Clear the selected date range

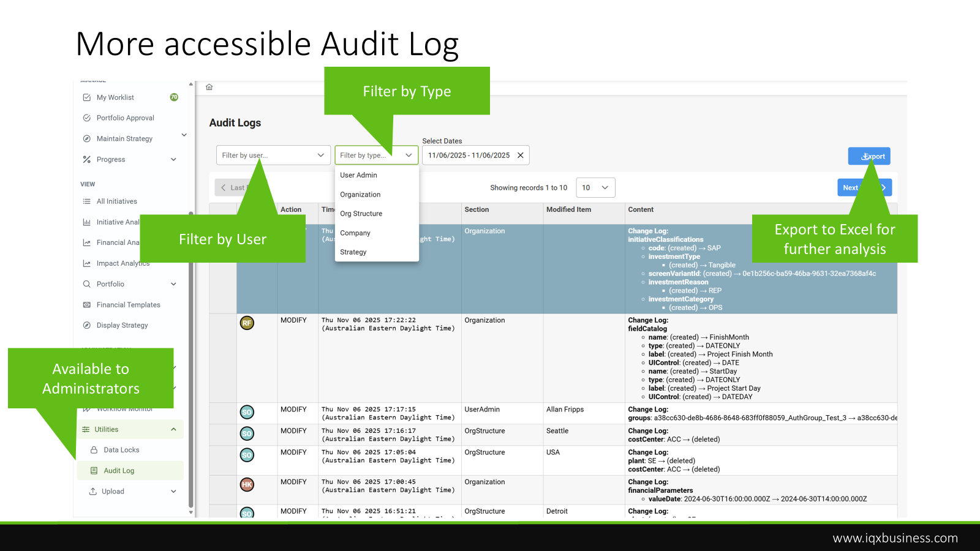521,156
